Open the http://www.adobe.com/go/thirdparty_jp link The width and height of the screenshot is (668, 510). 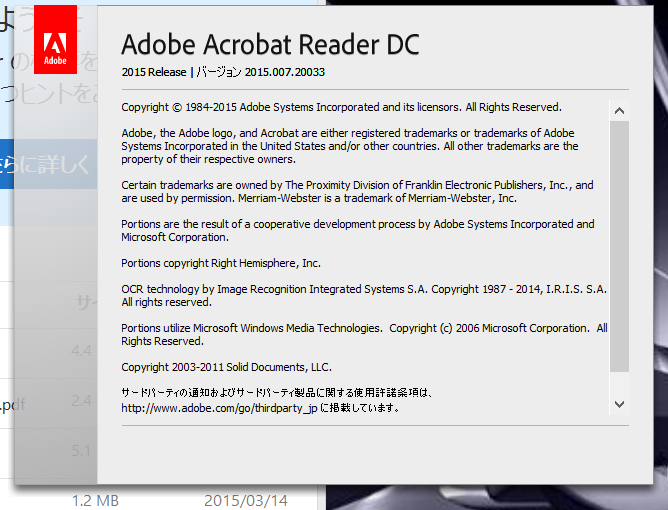click(x=219, y=408)
